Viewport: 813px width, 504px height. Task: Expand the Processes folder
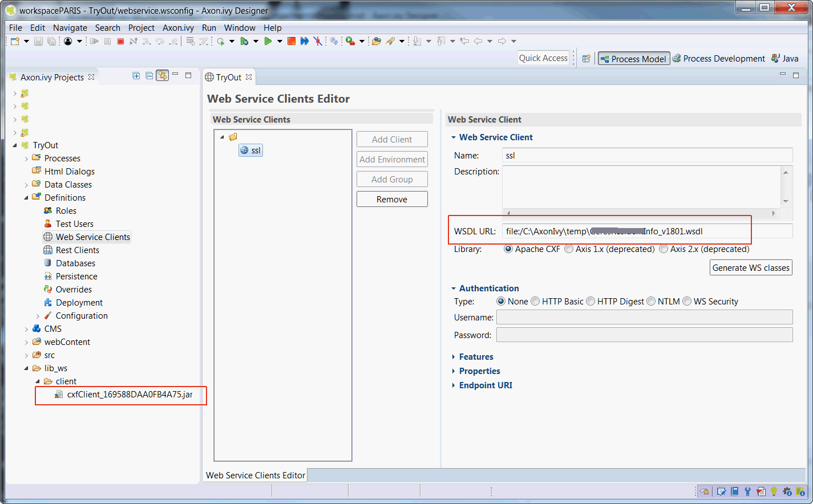(x=26, y=158)
